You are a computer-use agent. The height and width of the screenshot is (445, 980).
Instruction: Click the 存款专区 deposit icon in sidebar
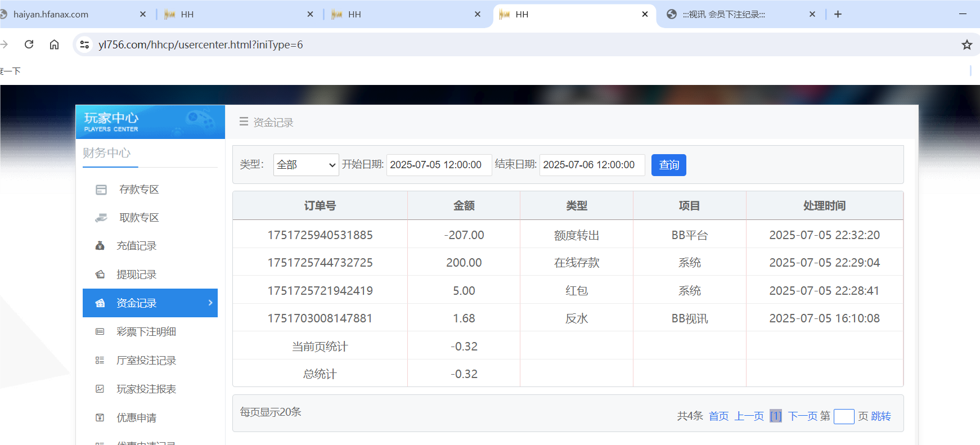[101, 190]
